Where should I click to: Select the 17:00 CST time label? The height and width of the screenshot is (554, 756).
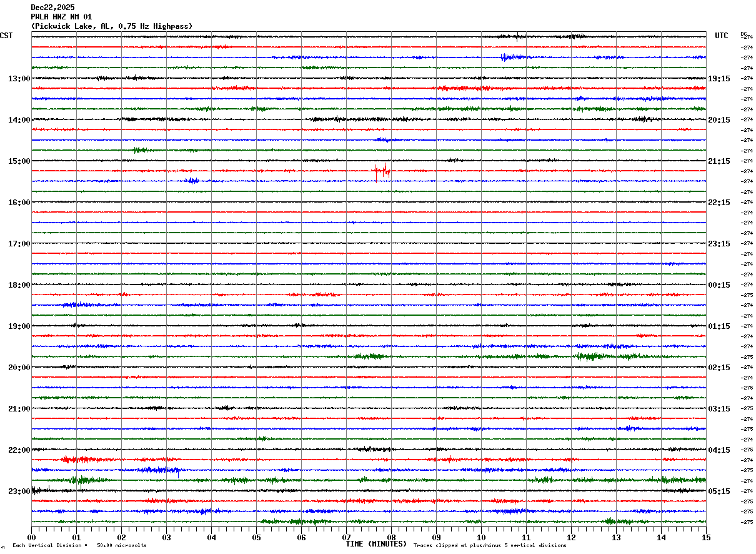click(x=19, y=244)
